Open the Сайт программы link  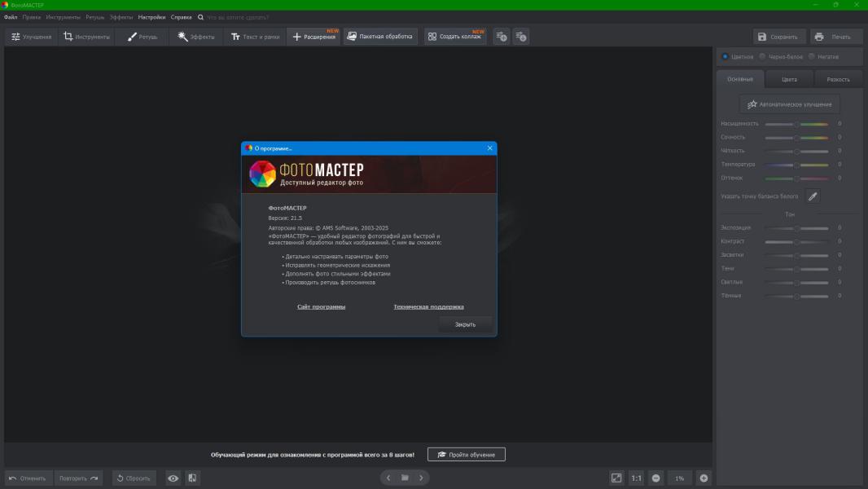pyautogui.click(x=321, y=306)
